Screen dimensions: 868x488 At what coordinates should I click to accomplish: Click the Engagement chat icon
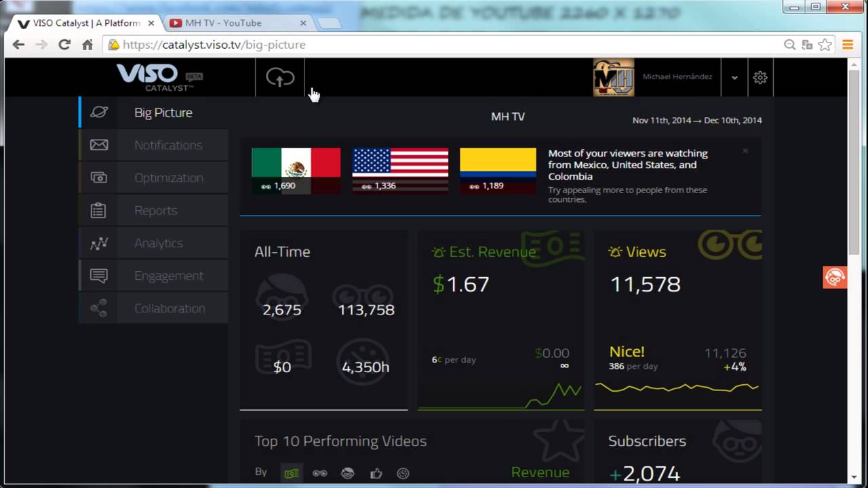(x=99, y=276)
